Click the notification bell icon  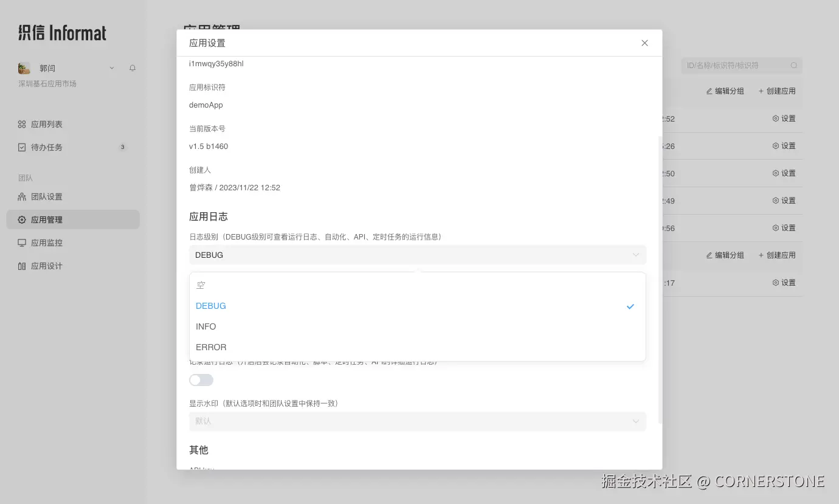point(133,68)
